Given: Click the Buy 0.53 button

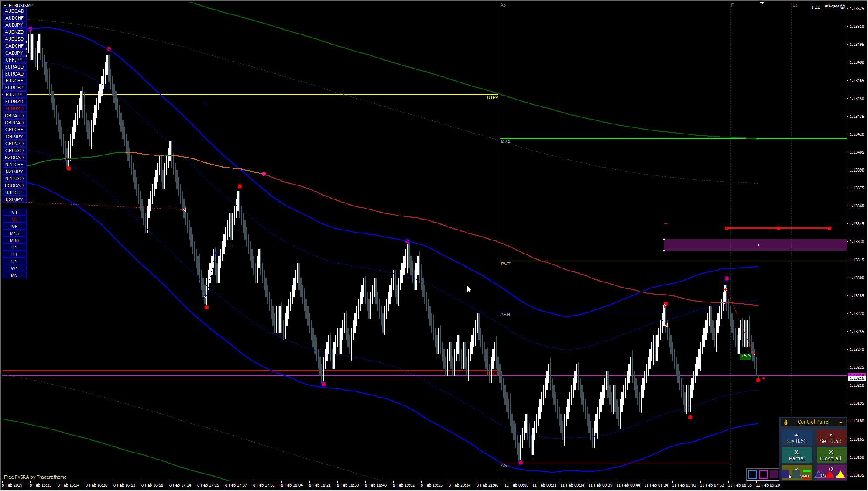Looking at the screenshot, I should [796, 438].
